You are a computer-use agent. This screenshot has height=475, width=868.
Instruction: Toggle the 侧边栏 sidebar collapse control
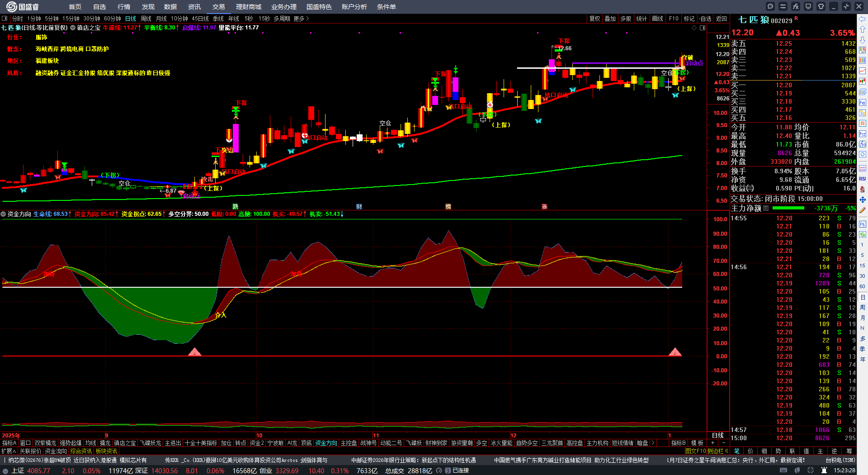[717, 451]
